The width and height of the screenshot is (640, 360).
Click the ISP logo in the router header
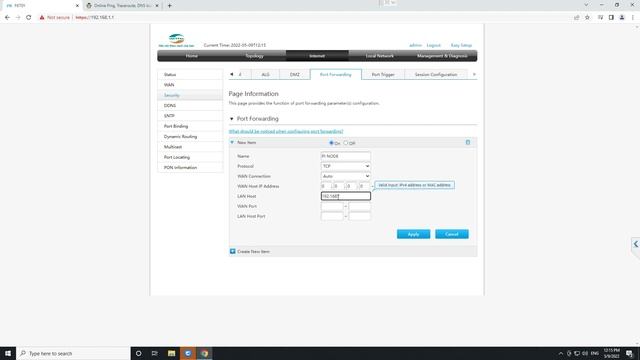pyautogui.click(x=176, y=40)
